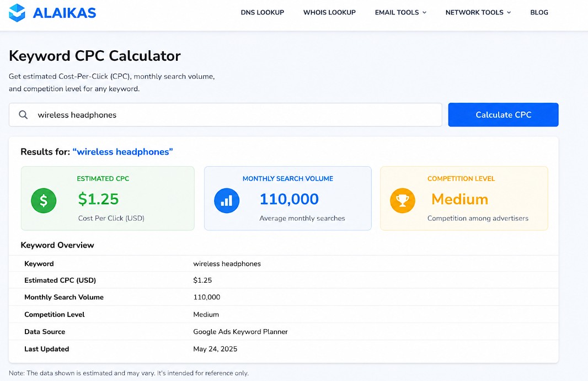The height and width of the screenshot is (381, 588).
Task: Click the Keyword Overview section heading
Action: 57,245
